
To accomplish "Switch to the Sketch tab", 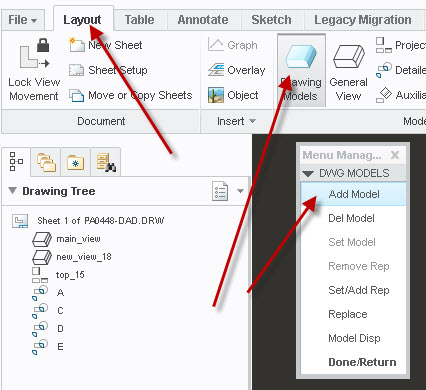I will point(271,20).
